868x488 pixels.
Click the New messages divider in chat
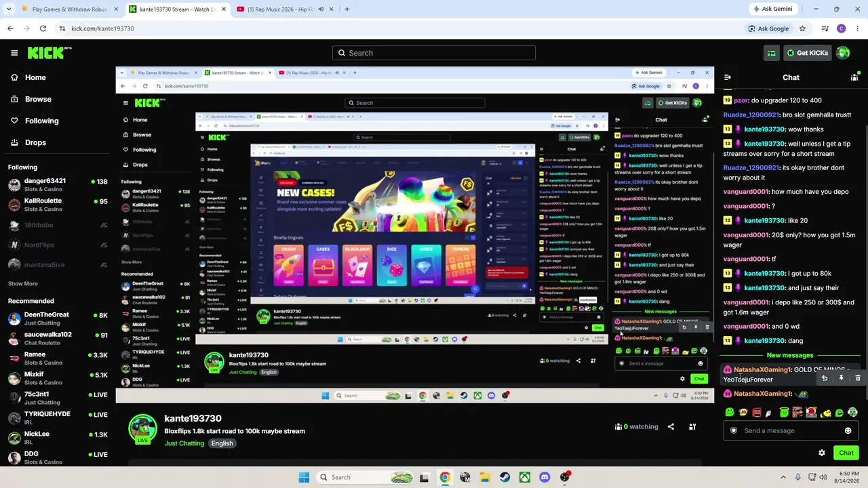[x=790, y=355]
